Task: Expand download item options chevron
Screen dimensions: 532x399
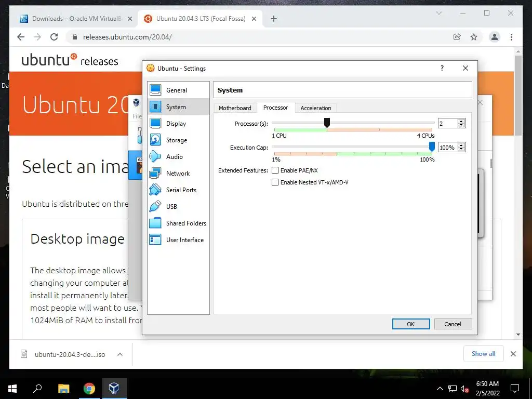Action: (x=120, y=354)
